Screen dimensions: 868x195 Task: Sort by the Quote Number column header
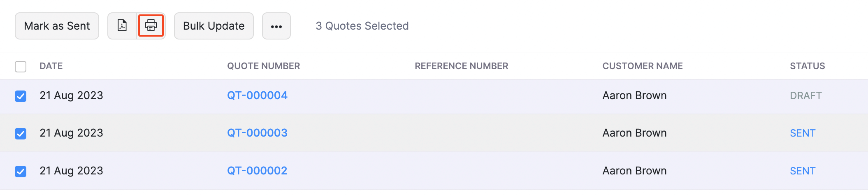[x=263, y=66]
